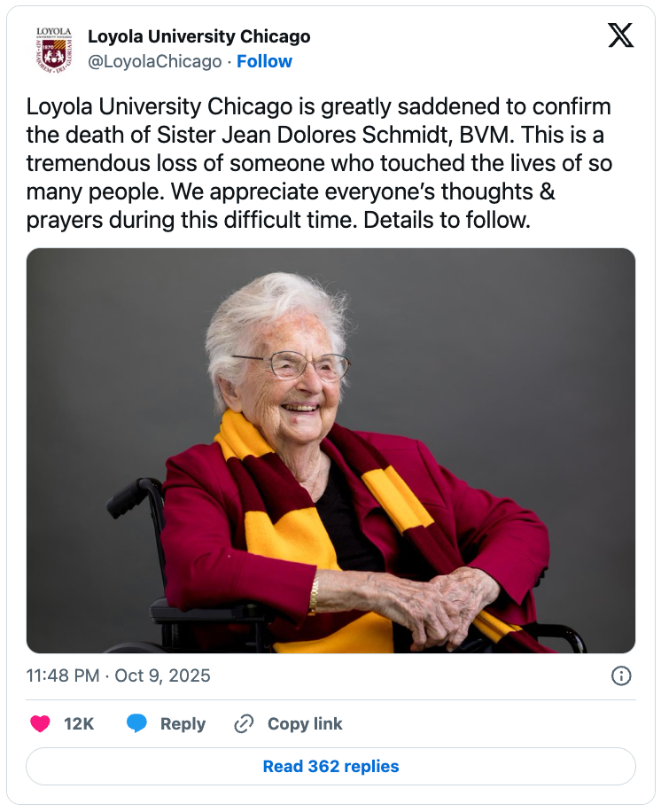
Task: Click the 11:48 PM time link
Action: point(63,675)
